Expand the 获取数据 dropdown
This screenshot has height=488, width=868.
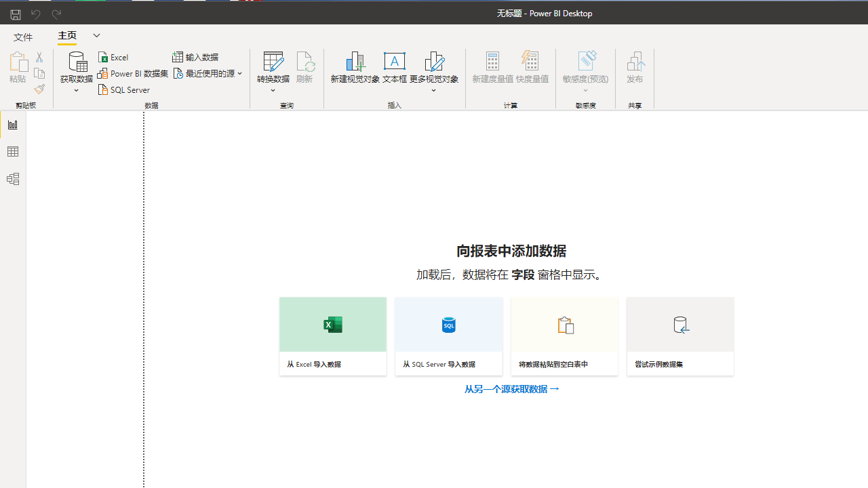pos(76,90)
